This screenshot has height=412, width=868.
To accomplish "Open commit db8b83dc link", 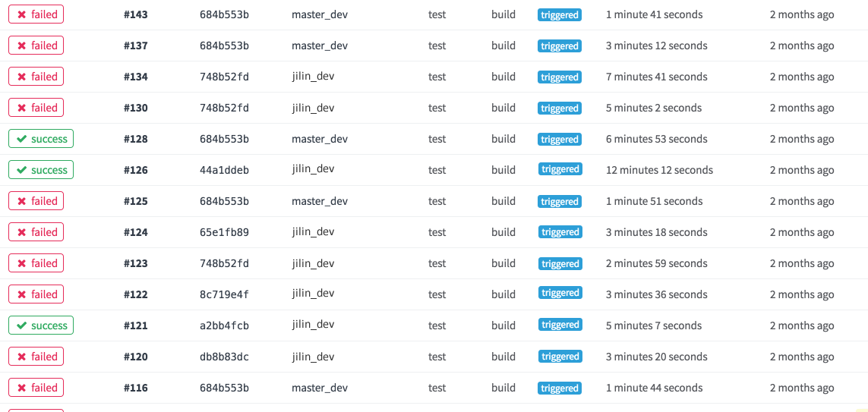I will click(224, 357).
